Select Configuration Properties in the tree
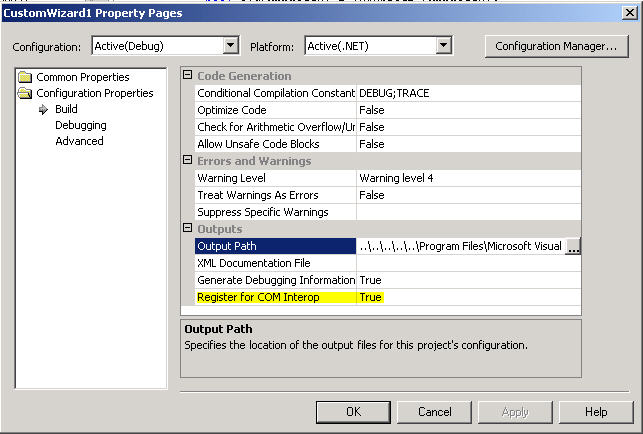643x434 pixels. click(95, 93)
